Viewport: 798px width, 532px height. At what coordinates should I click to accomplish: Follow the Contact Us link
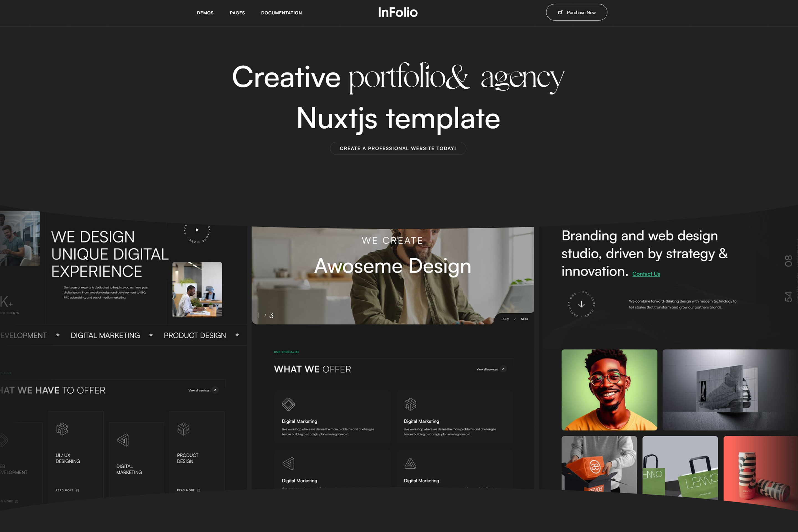(x=646, y=274)
